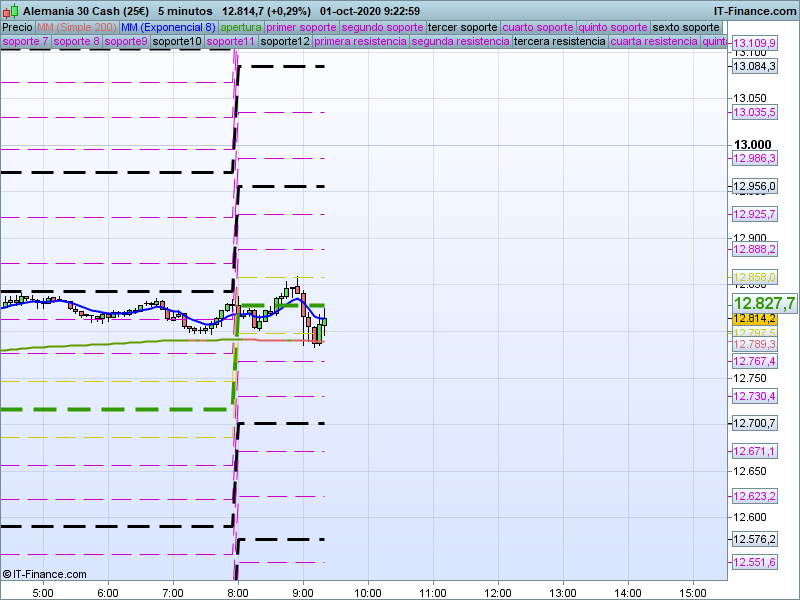Click the 7:00 time axis label

coord(173,593)
